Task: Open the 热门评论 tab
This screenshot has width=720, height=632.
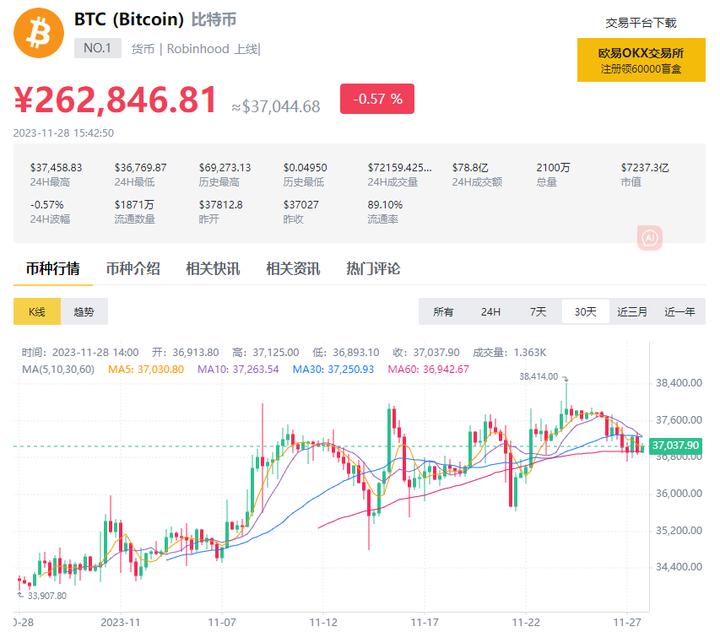Action: (x=373, y=269)
